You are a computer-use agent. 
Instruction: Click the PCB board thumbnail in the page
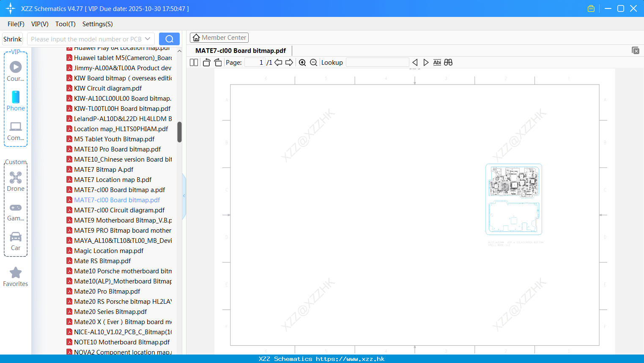[514, 199]
